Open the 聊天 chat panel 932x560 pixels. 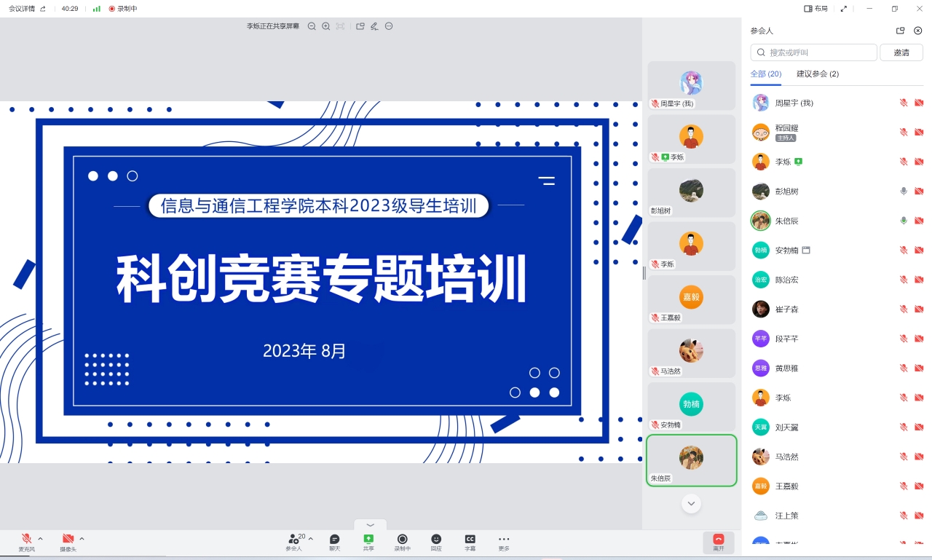coord(334,543)
